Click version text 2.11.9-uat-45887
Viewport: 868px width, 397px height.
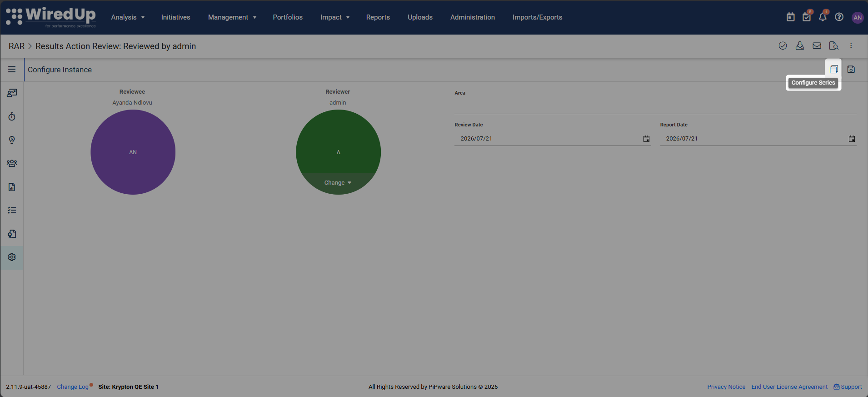point(29,387)
